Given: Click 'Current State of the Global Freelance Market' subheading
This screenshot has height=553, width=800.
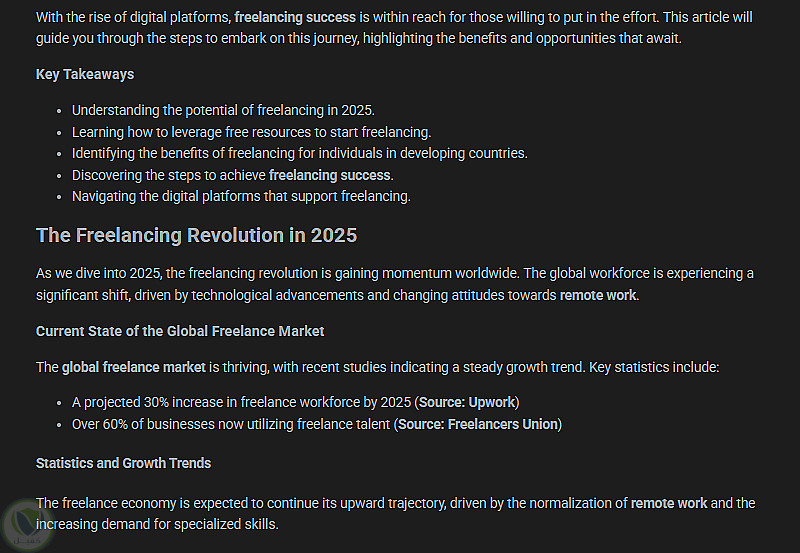Looking at the screenshot, I should pyautogui.click(x=180, y=331).
